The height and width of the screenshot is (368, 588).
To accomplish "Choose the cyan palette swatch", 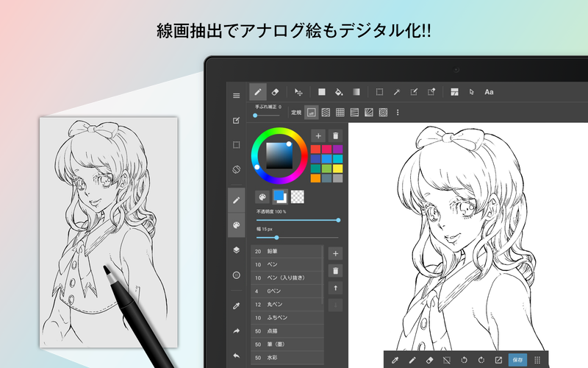I will (338, 159).
